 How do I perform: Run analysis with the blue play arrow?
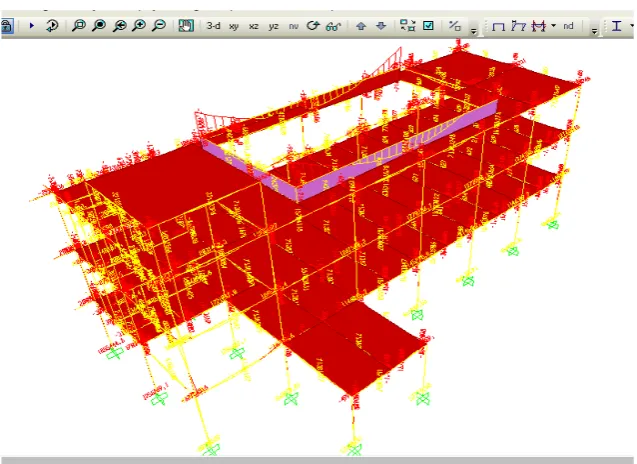(x=32, y=26)
